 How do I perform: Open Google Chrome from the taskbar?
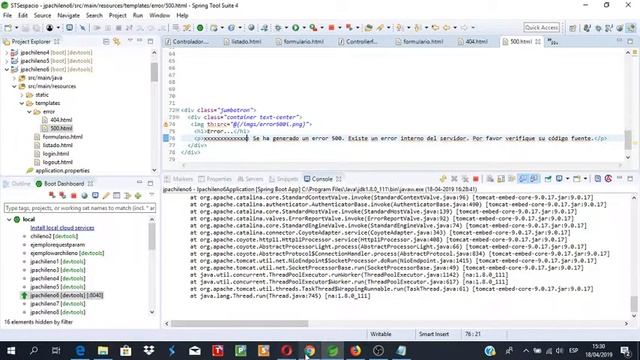pos(309,351)
